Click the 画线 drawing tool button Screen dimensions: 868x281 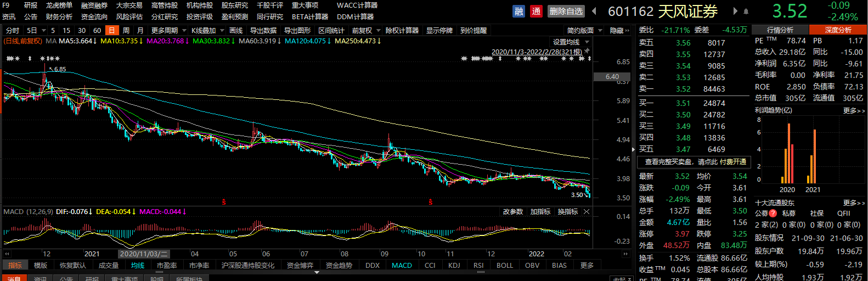pos(236,31)
